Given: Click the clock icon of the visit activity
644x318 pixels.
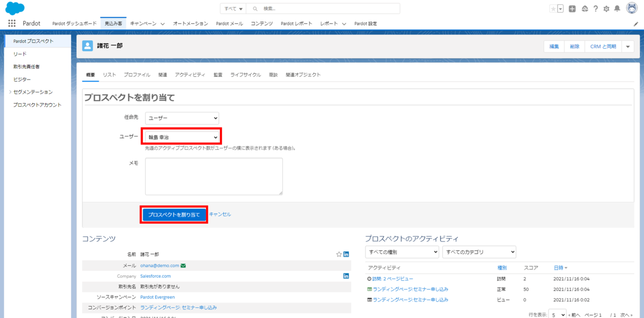Looking at the screenshot, I should point(369,278).
